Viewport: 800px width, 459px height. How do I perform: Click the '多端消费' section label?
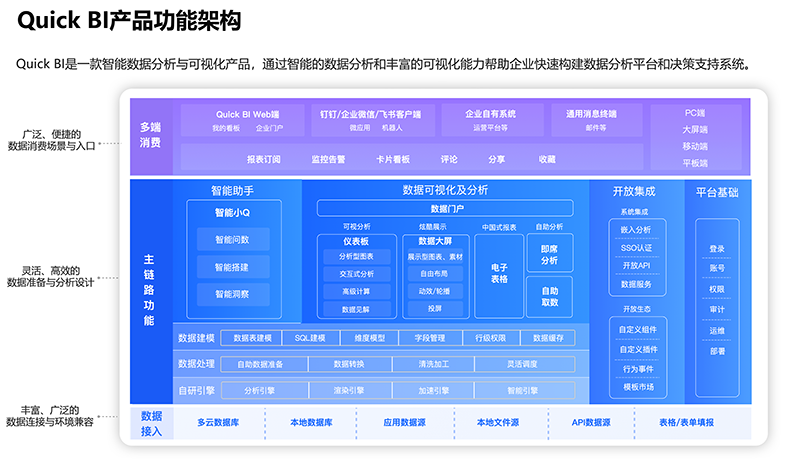click(151, 135)
